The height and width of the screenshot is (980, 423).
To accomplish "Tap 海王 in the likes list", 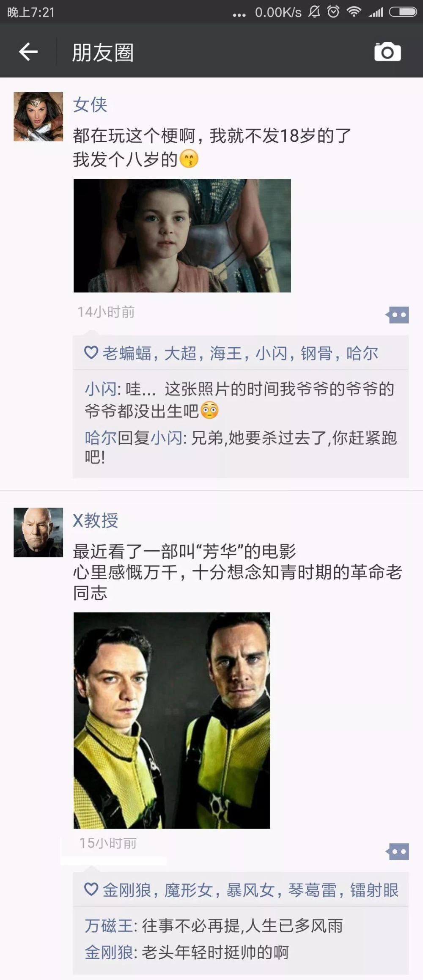I will [226, 353].
